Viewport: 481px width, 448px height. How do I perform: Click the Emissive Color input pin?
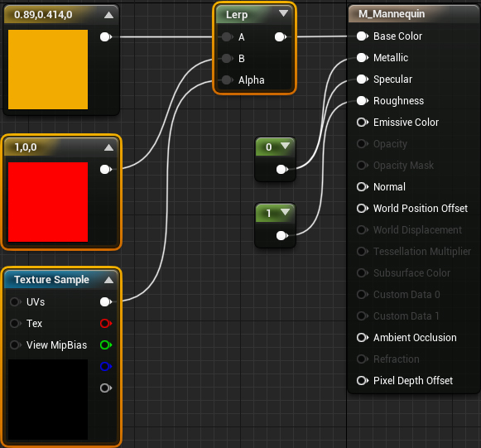click(363, 123)
